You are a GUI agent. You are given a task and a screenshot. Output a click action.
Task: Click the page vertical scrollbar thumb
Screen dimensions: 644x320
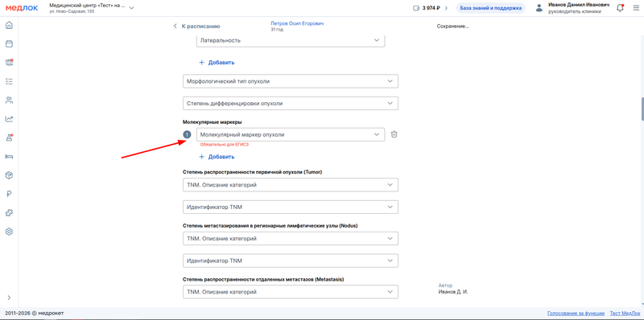click(642, 109)
